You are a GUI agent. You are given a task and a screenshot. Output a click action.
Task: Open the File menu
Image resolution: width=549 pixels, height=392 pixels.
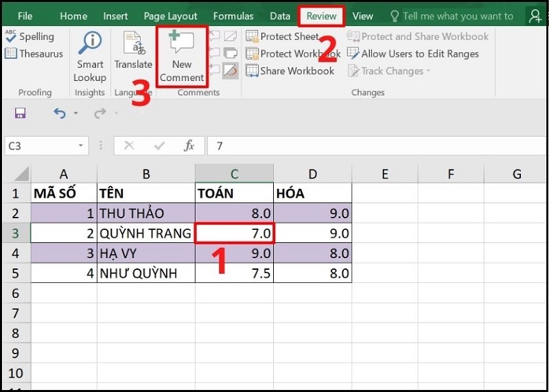point(25,16)
